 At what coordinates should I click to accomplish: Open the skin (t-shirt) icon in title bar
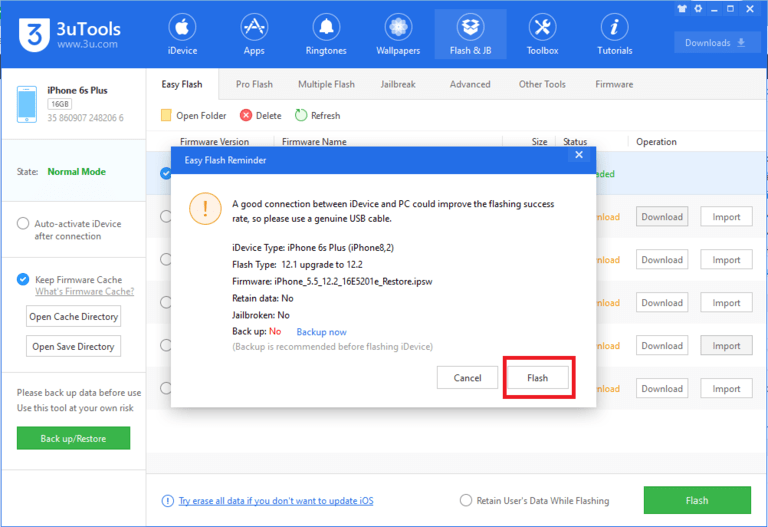point(682,9)
